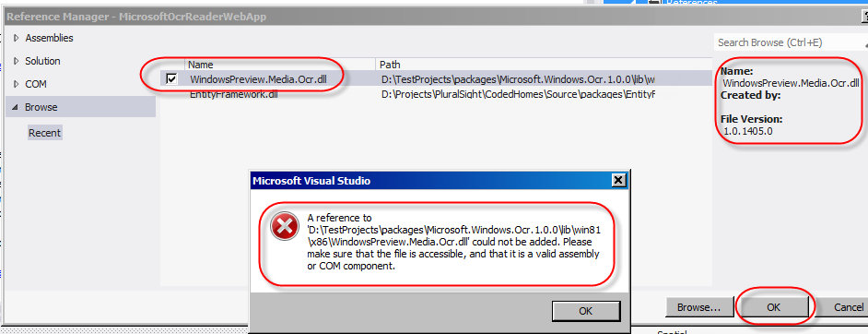Image resolution: width=868 pixels, height=334 pixels.
Task: Expand the Solution section
Action: (x=16, y=61)
